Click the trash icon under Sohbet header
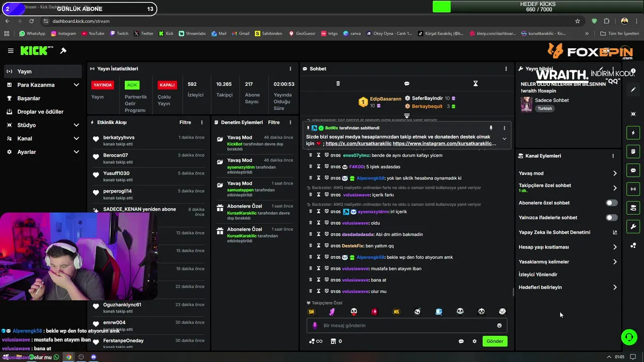The image size is (644, 362). 338,83
